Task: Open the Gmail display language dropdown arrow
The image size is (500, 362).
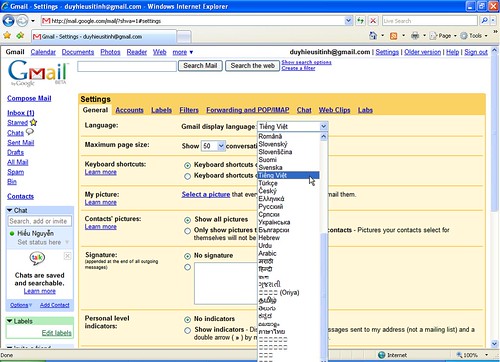Action: (x=323, y=126)
